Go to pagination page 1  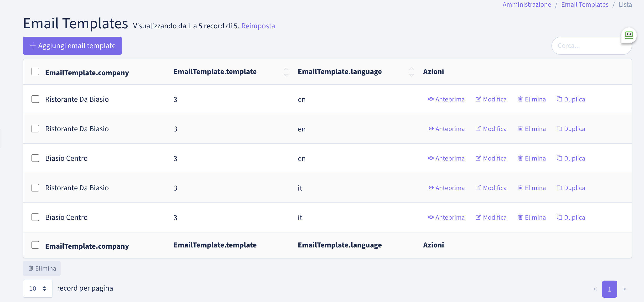(609, 289)
